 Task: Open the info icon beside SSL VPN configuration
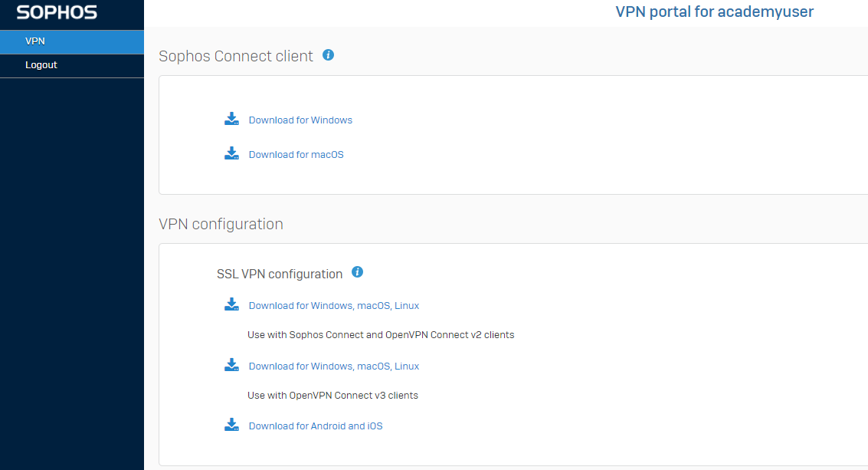click(357, 271)
